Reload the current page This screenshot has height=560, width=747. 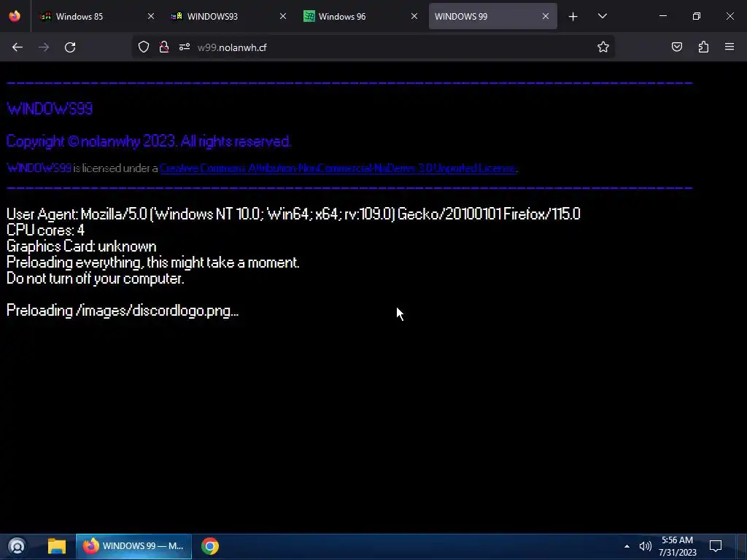pos(70,47)
